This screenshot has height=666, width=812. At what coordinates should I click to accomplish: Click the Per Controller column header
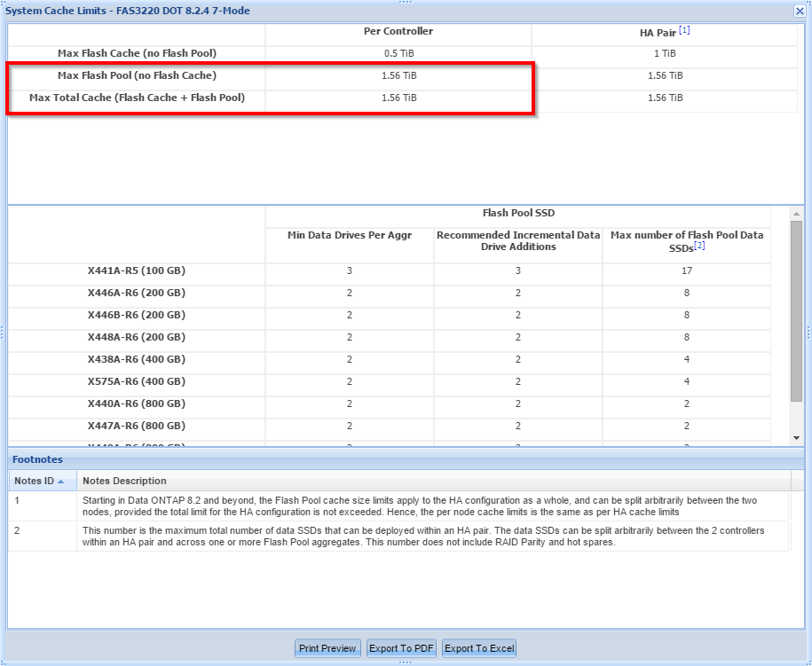click(x=398, y=31)
